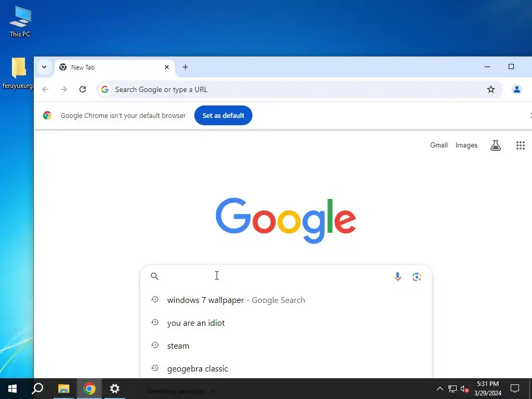This screenshot has width=532, height=399.
Task: Open a new tab with plus button
Action: click(185, 67)
